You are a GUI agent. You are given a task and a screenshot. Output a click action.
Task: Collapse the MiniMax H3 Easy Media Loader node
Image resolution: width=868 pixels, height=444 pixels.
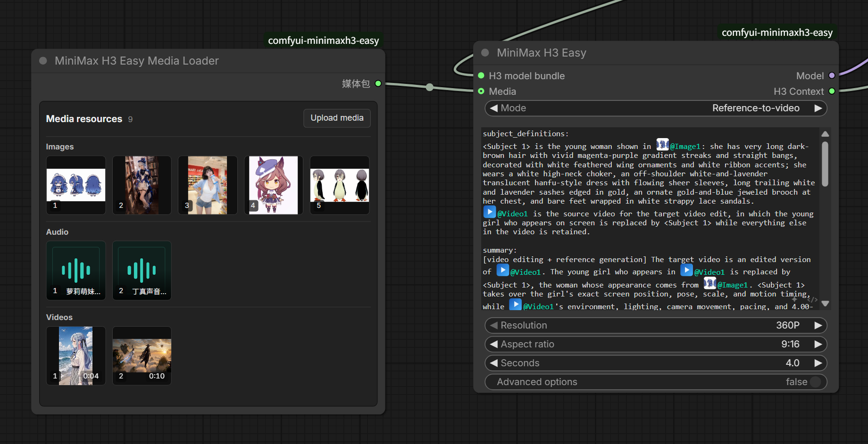click(x=43, y=61)
